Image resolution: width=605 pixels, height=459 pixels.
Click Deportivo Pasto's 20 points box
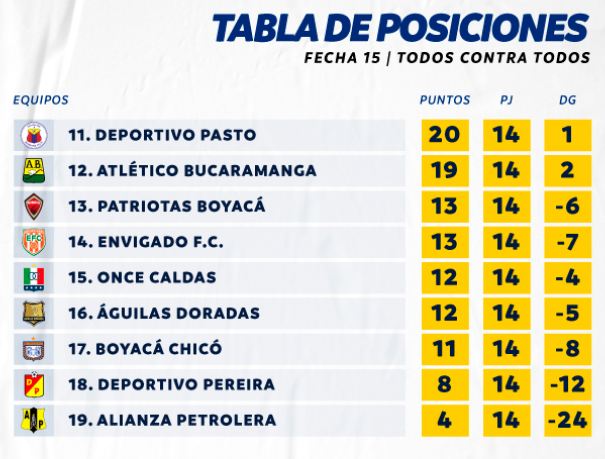click(x=444, y=135)
